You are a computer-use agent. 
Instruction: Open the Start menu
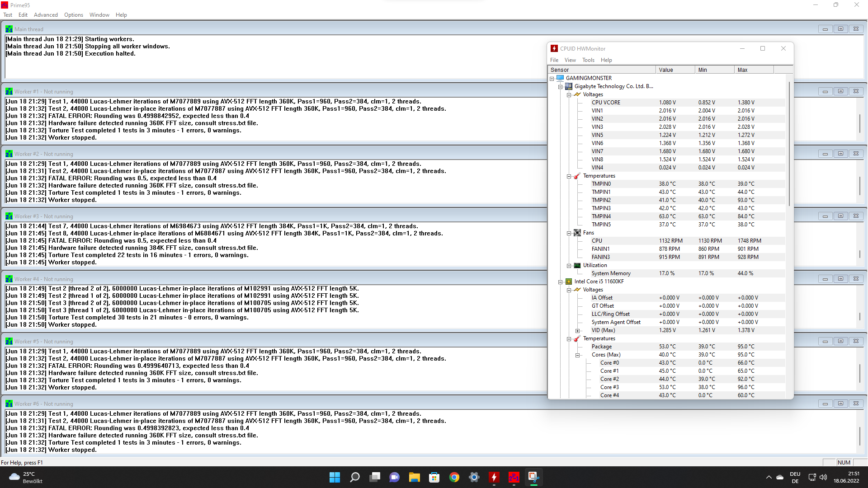(x=335, y=477)
